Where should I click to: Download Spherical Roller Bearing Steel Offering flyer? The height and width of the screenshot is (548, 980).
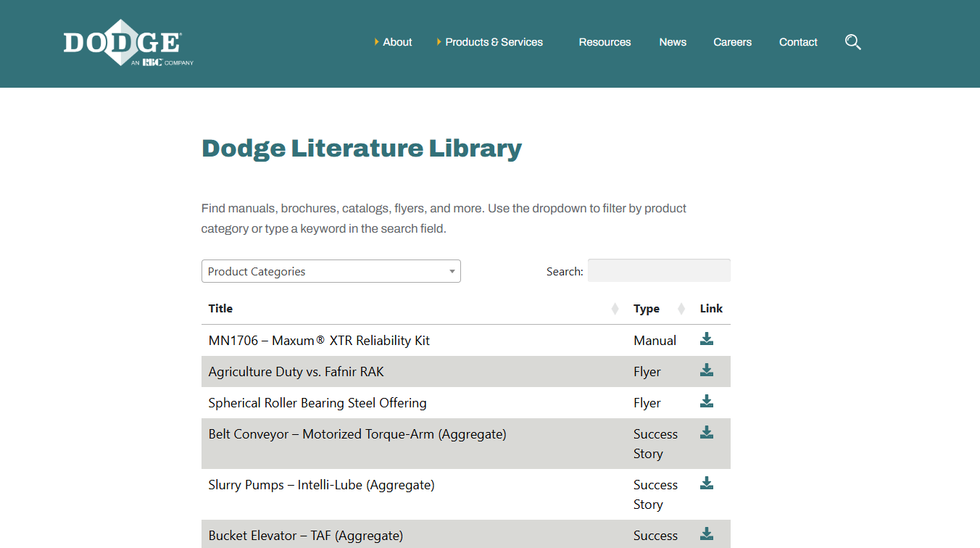707,401
